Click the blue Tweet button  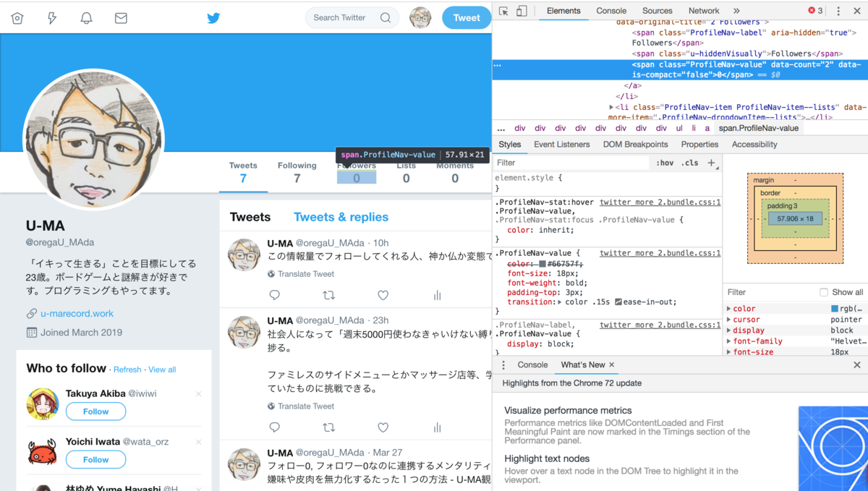(x=467, y=18)
